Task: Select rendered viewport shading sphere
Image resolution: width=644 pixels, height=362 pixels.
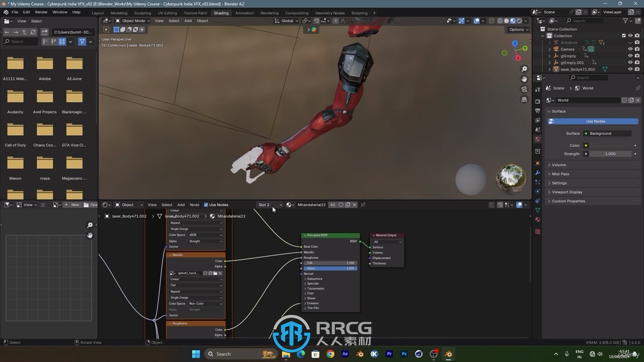Action: [519, 21]
